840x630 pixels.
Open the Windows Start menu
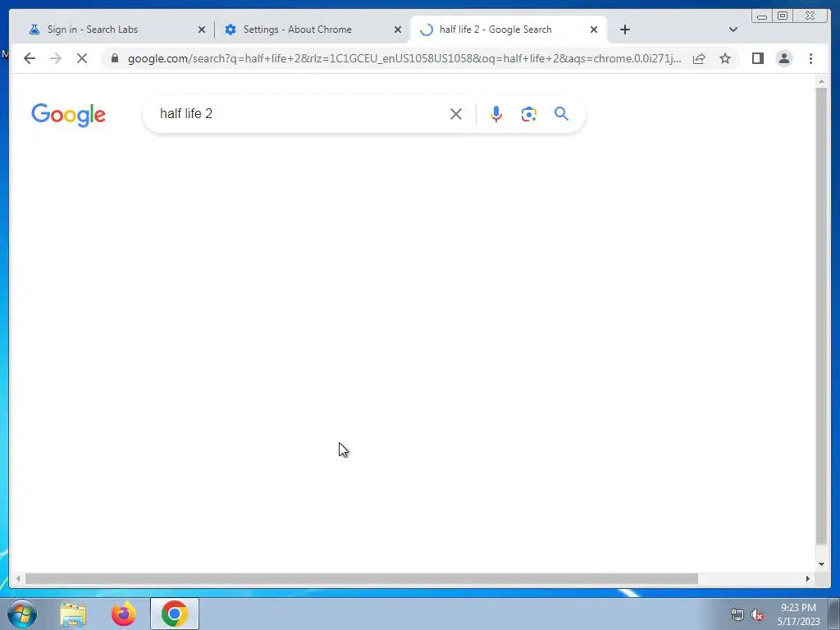[x=22, y=614]
